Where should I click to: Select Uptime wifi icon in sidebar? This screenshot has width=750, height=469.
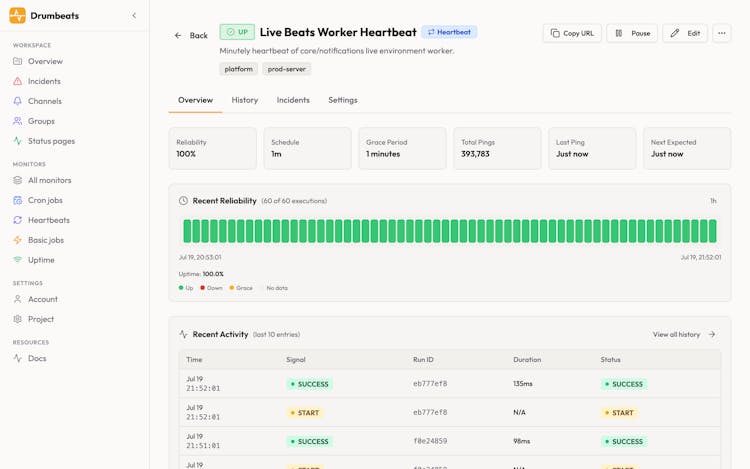[18, 260]
